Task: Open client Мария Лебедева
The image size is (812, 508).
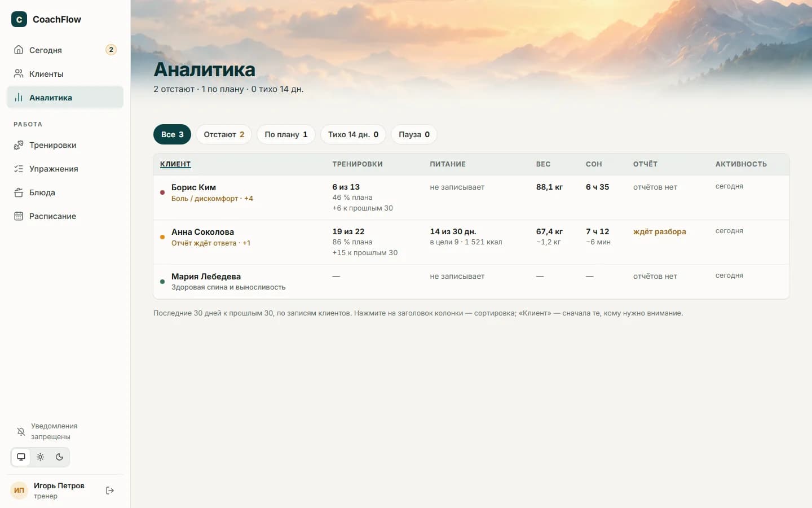Action: click(x=206, y=277)
